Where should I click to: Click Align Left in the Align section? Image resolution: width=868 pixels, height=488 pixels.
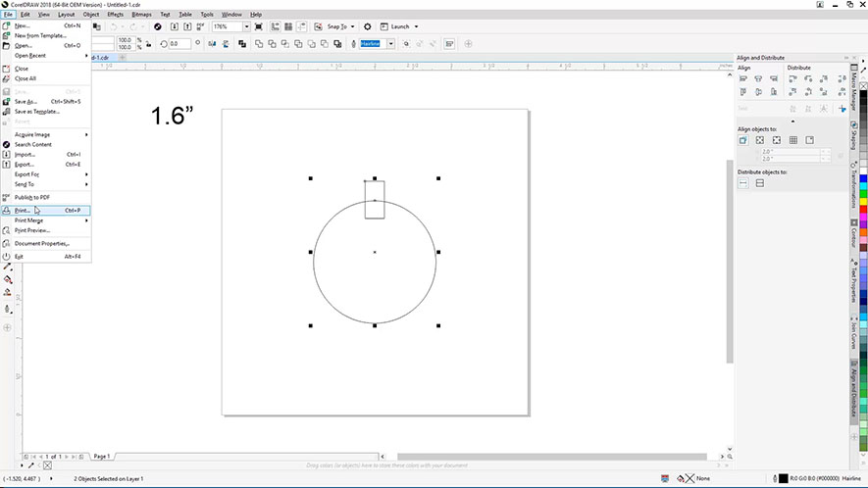[743, 79]
